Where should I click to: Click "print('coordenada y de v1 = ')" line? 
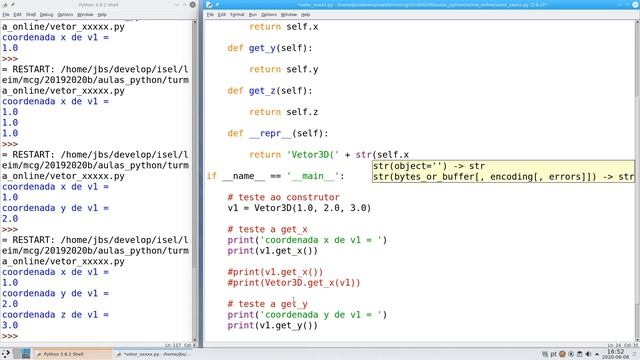point(307,315)
